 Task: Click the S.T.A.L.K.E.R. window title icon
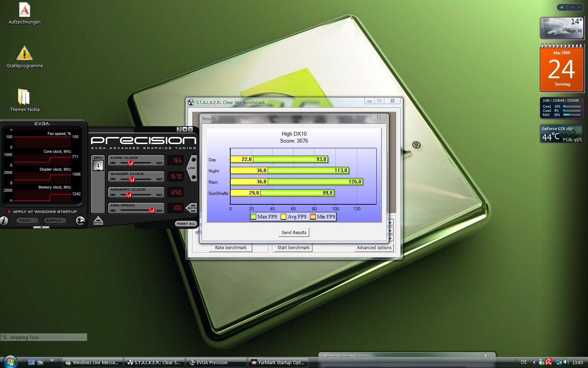point(191,102)
